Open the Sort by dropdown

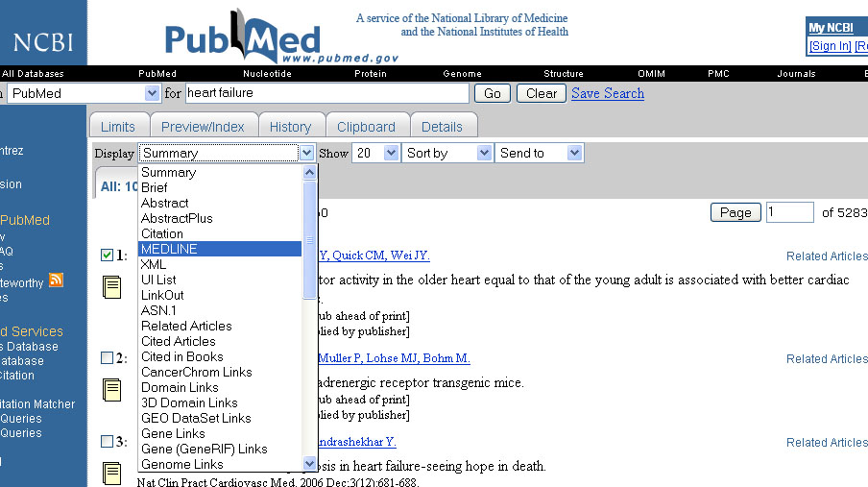click(447, 153)
